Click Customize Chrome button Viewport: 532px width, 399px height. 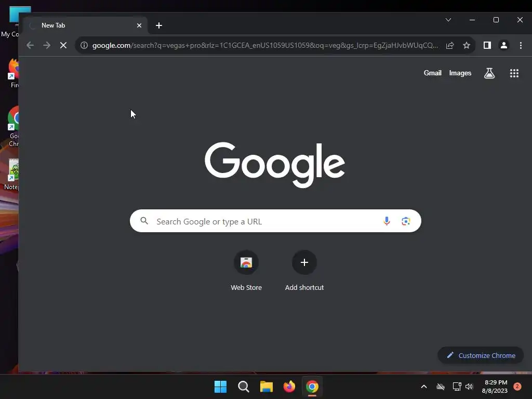click(x=481, y=355)
